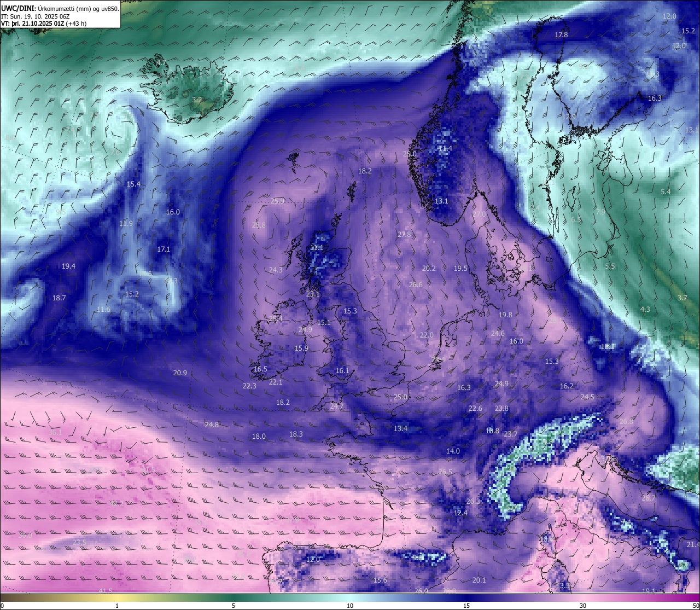Click the 17.1 value in the Atlantic
Viewport: 700px width, 610px height.
[x=164, y=249]
